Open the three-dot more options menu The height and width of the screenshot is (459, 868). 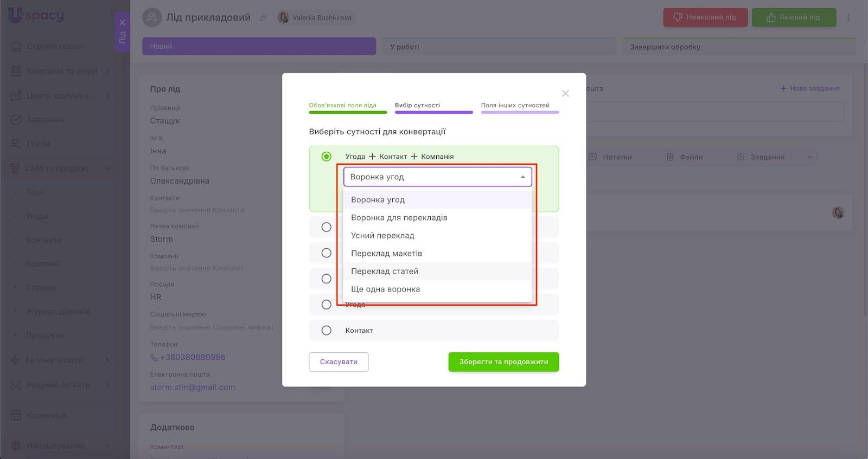848,17
